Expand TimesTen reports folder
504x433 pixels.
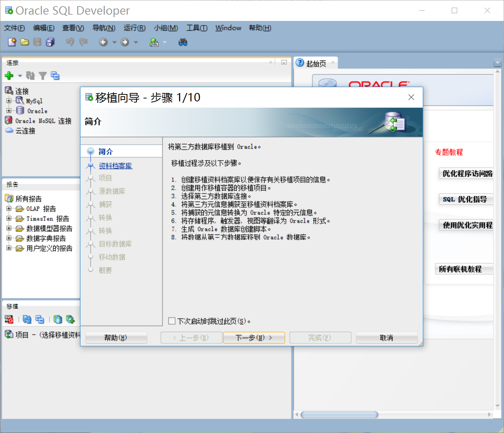pos(9,218)
